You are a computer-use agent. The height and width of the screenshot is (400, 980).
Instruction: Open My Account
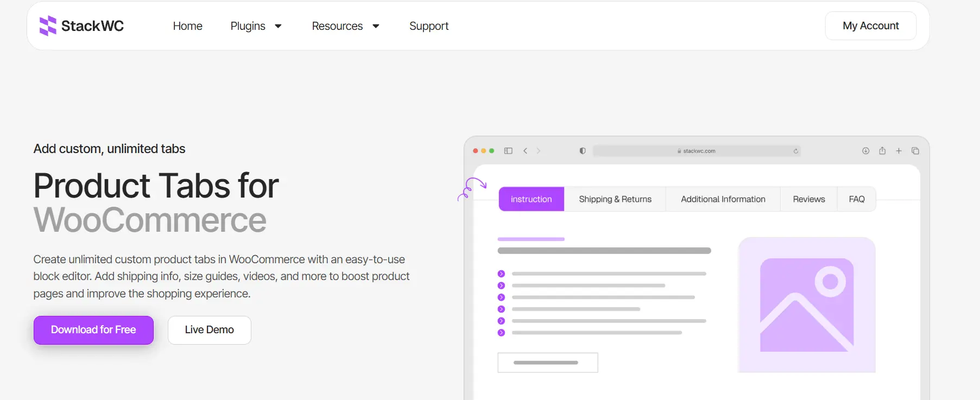(x=870, y=26)
